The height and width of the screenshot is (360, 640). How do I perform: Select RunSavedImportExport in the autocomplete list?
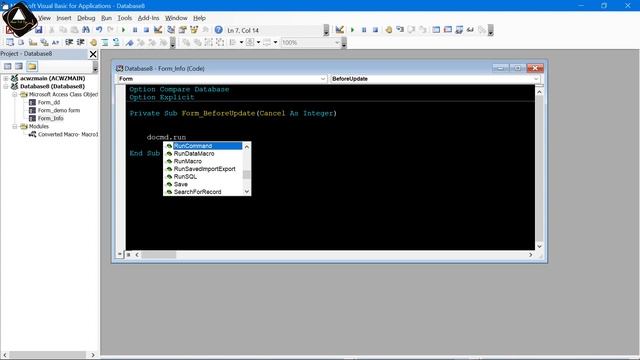(203, 169)
